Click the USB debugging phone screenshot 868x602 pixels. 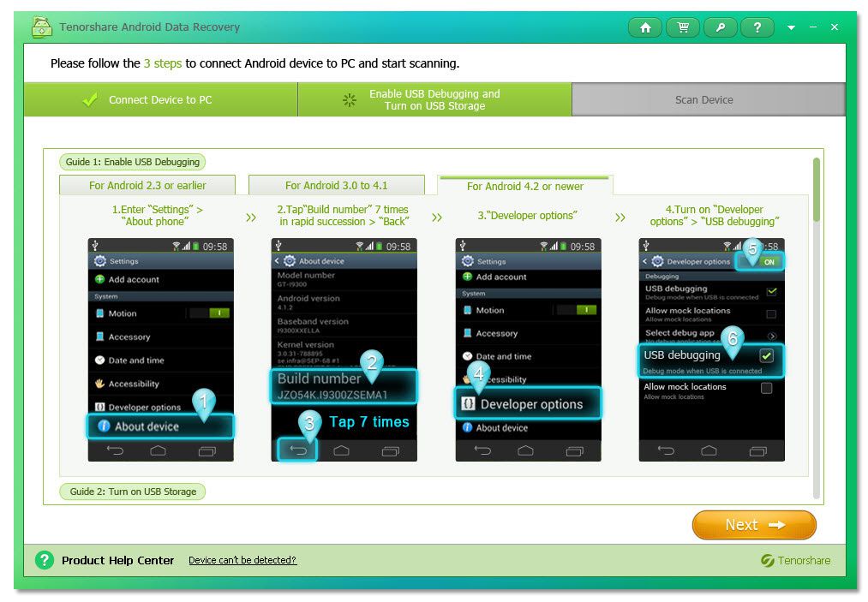click(711, 349)
